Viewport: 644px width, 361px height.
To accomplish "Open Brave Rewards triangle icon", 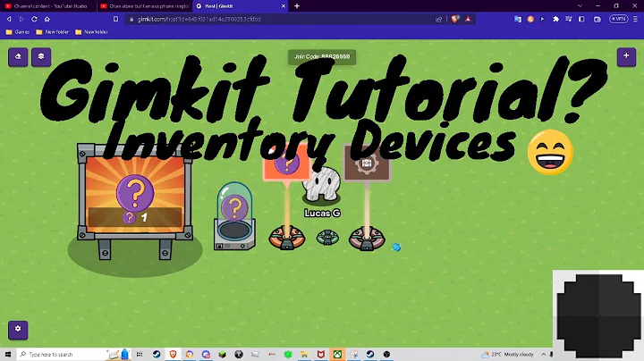I will click(x=468, y=19).
